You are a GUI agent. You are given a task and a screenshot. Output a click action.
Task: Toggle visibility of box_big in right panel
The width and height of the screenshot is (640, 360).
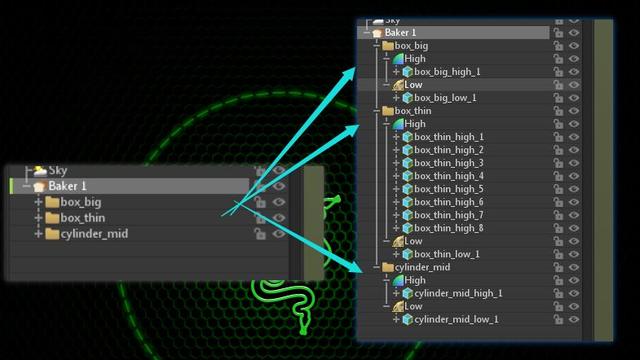pyautogui.click(x=574, y=46)
